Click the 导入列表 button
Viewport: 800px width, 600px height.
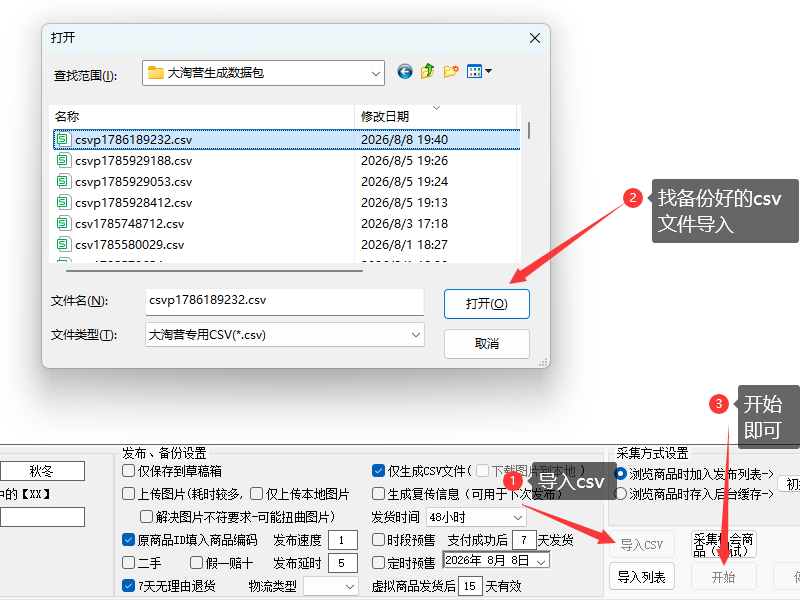coord(642,577)
